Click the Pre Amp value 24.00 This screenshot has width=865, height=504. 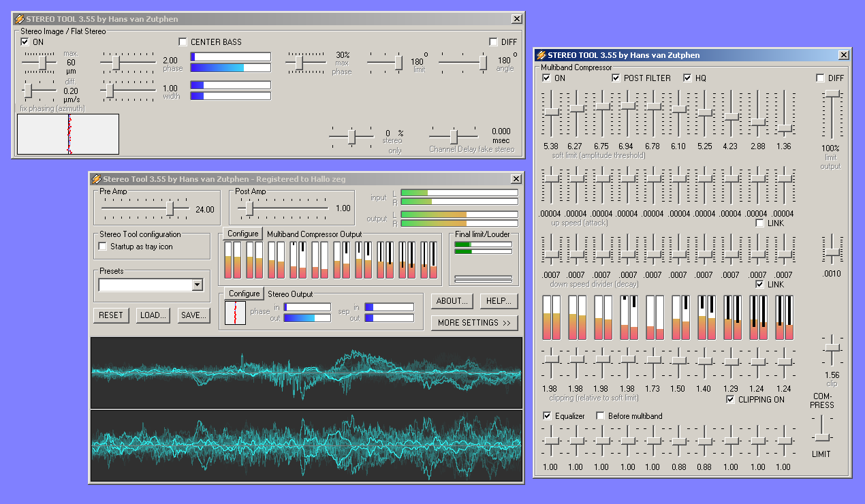pyautogui.click(x=205, y=210)
